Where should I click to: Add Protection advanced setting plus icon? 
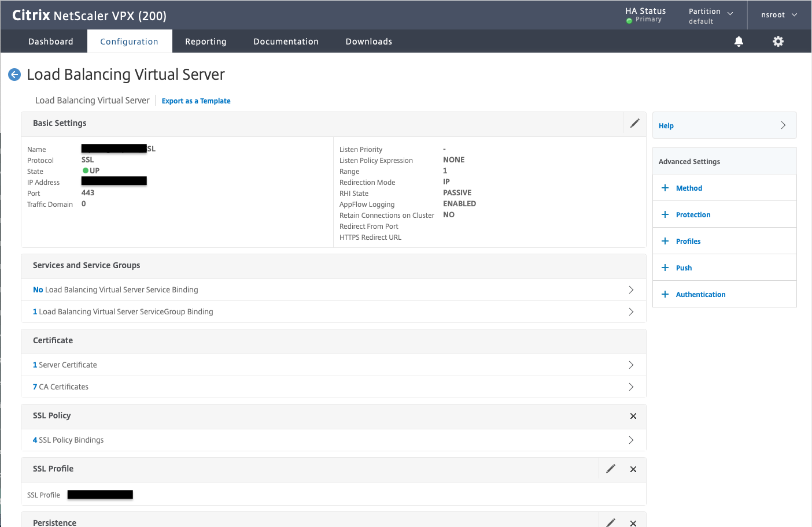point(665,214)
